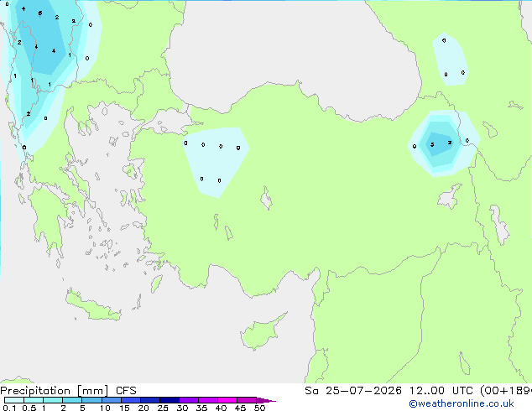The width and height of the screenshot is (532, 411).
Task: Click the legend label "0.1"
Action: [9, 408]
